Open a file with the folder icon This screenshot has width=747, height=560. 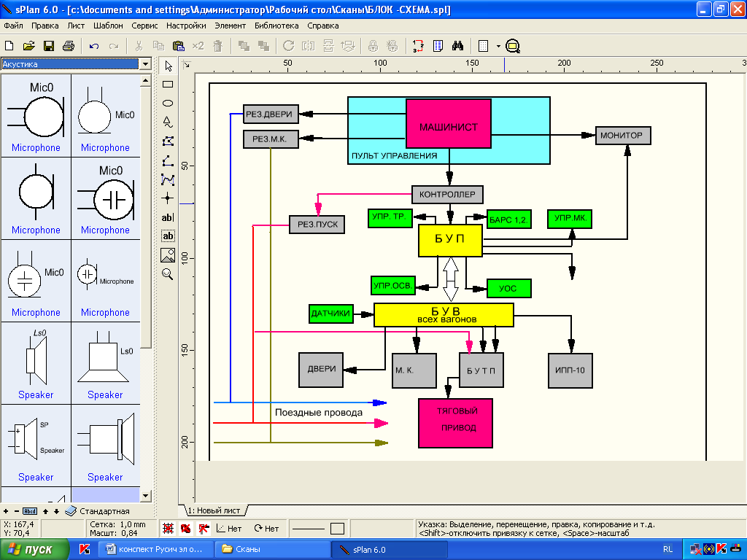(x=29, y=46)
